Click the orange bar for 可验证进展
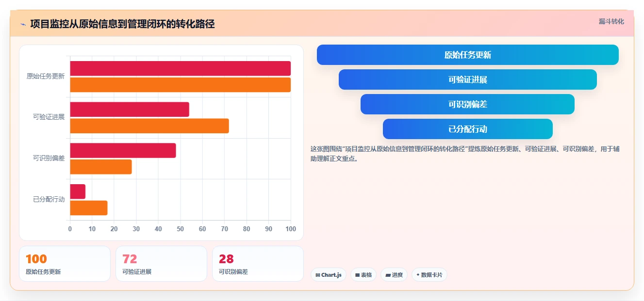Screen dimensions: 644x301 point(149,126)
